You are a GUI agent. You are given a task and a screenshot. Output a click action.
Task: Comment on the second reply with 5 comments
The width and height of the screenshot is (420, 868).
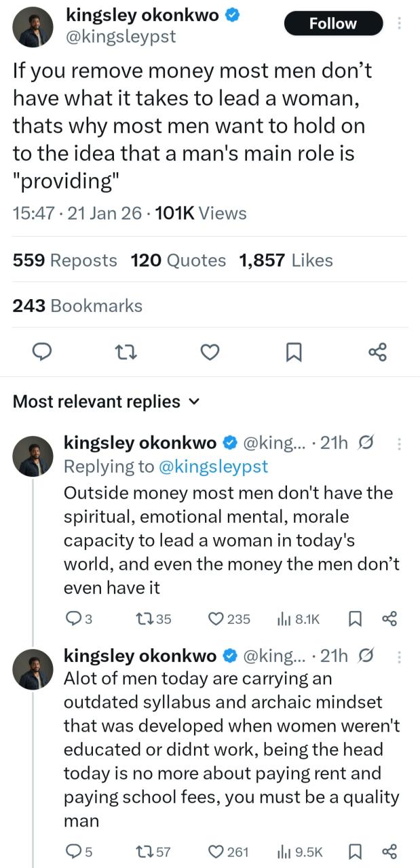pos(72,851)
